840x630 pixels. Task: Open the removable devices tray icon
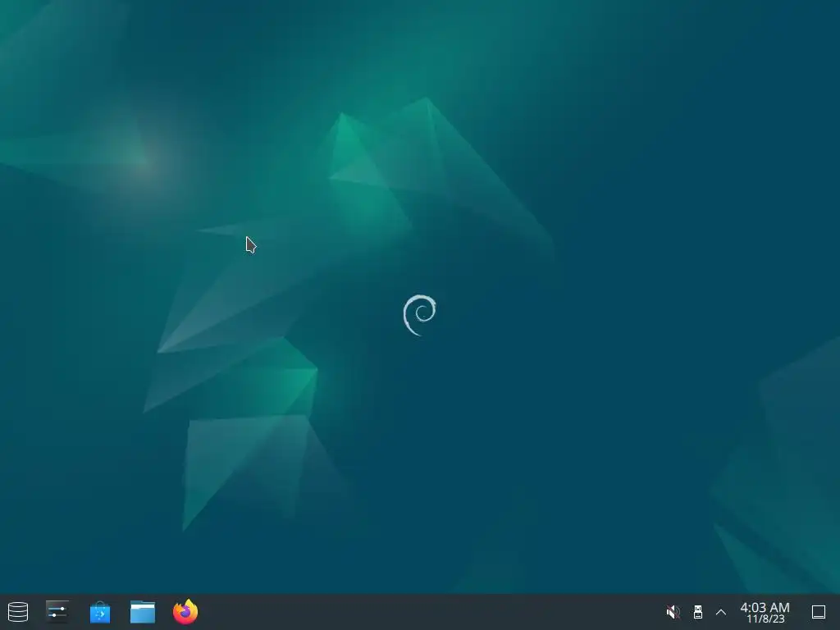click(697, 612)
